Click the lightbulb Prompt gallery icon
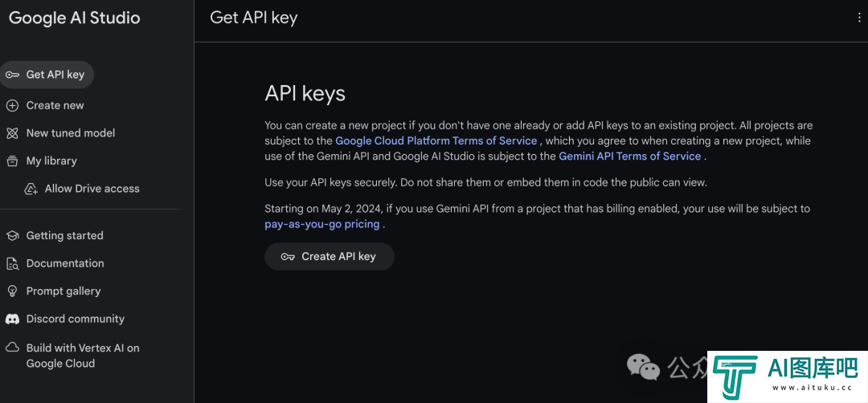The image size is (868, 403). (12, 291)
